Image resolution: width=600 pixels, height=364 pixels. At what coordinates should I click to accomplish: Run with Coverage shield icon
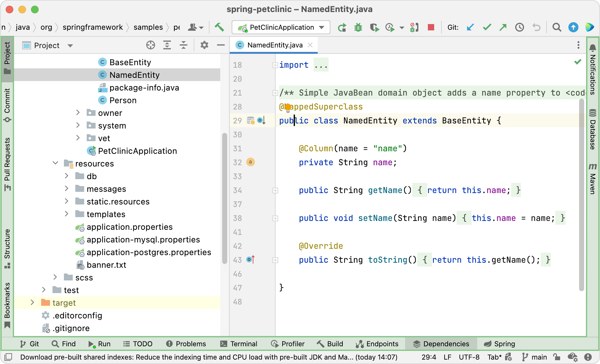(374, 28)
